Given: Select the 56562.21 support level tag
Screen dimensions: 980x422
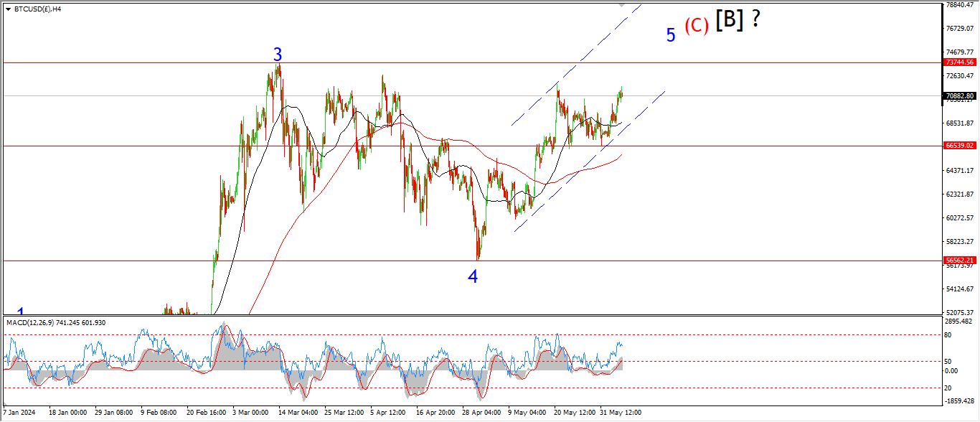Looking at the screenshot, I should click(x=959, y=260).
